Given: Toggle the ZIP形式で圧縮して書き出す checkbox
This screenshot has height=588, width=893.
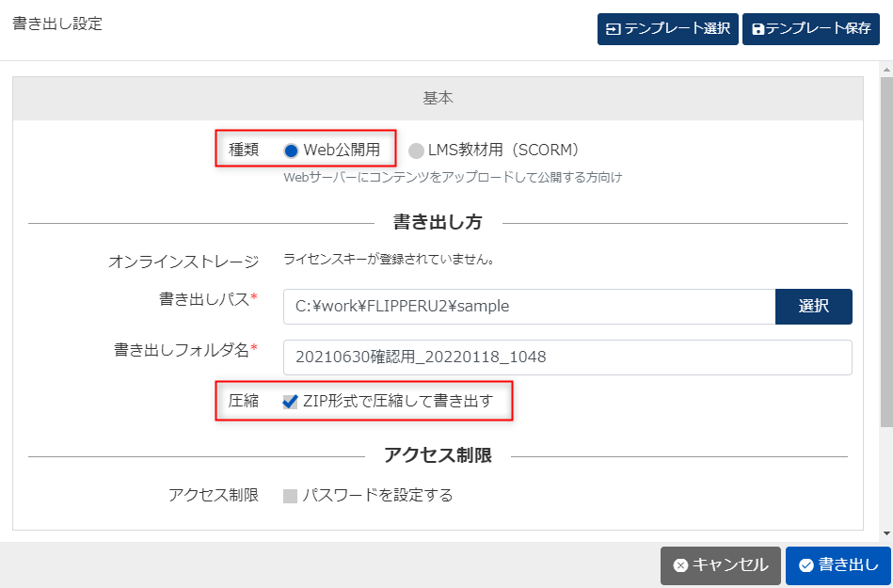Looking at the screenshot, I should (291, 402).
